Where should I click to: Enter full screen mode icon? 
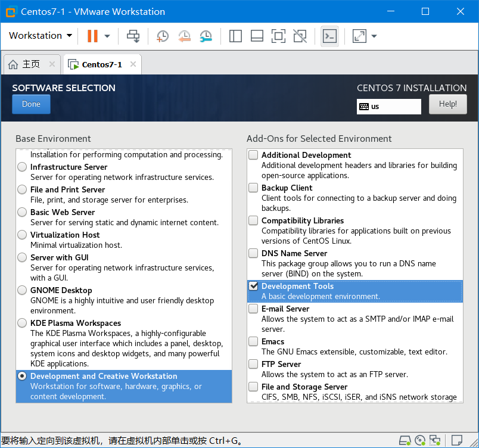point(278,36)
